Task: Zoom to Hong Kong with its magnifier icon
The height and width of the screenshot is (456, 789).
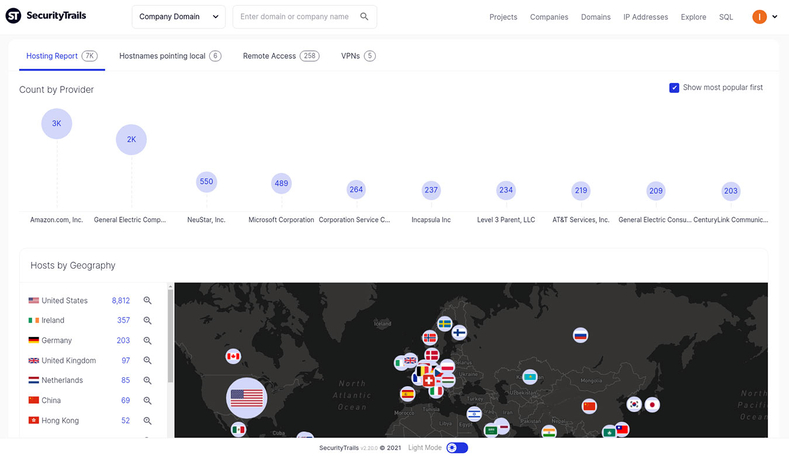Action: click(x=147, y=421)
